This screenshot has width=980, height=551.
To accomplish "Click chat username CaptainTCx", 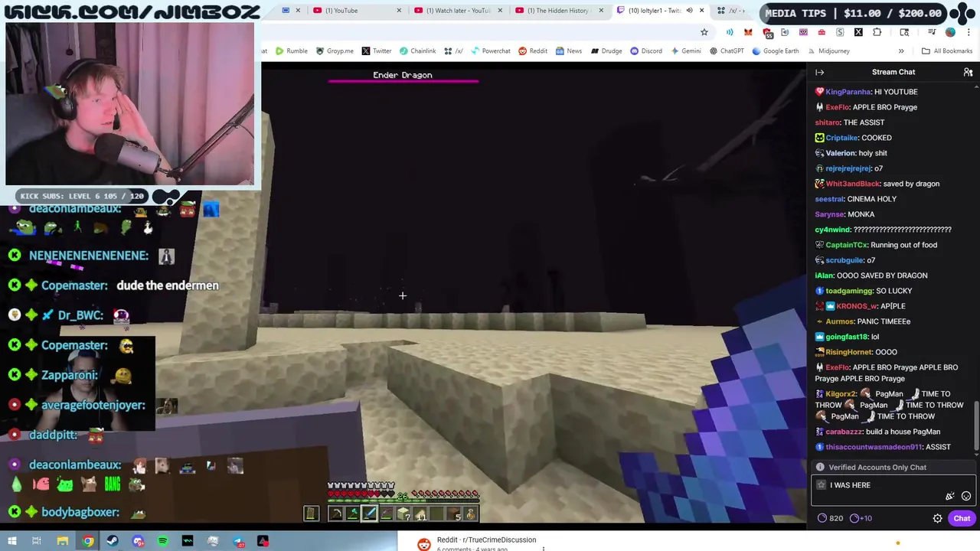I will click(x=846, y=245).
